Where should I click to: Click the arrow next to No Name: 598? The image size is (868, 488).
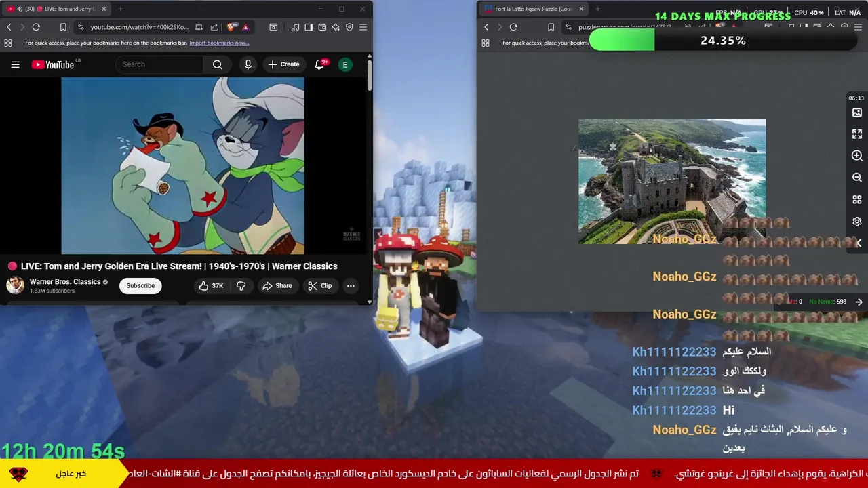pyautogui.click(x=859, y=302)
